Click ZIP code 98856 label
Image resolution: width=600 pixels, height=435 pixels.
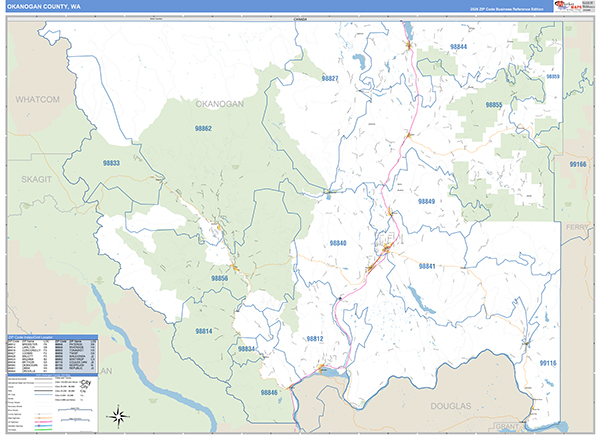click(220, 279)
